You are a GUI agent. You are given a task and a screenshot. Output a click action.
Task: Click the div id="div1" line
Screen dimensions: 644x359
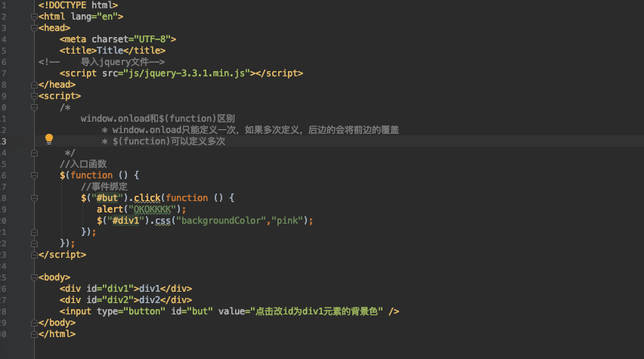click(x=125, y=289)
